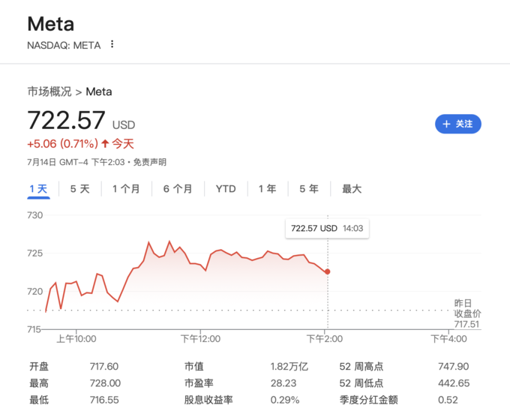The image size is (510, 420).
Task: Open the three-dot menu beside NASDAQ: META
Action: point(112,44)
